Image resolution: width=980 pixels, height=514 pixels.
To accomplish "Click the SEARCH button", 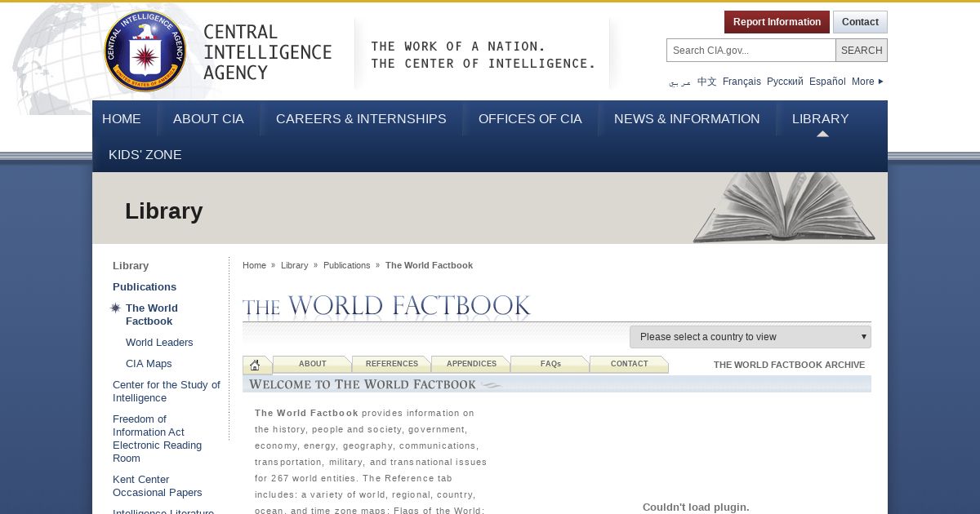I will click(862, 51).
